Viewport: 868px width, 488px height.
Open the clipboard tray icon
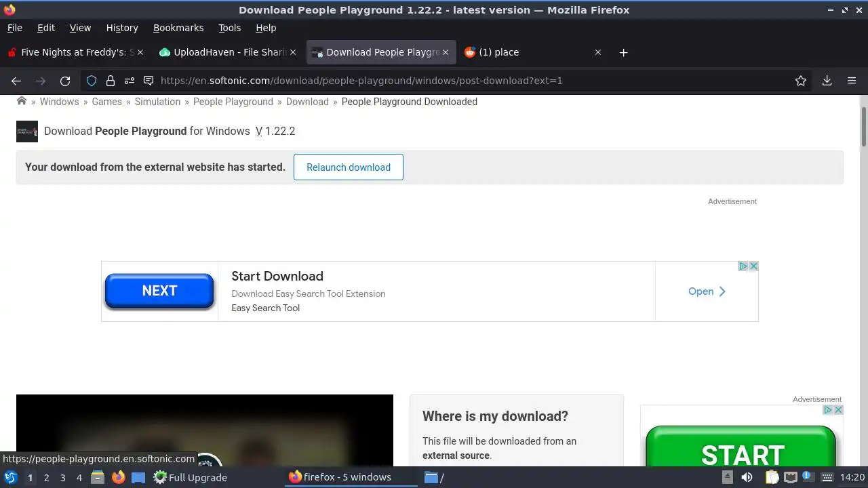(x=772, y=477)
